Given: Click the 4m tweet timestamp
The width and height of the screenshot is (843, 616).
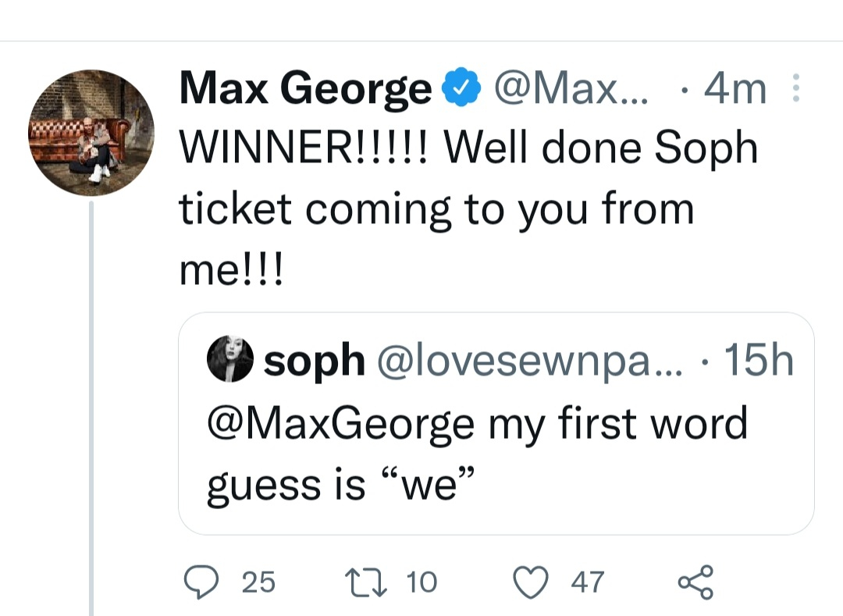Looking at the screenshot, I should (x=735, y=89).
